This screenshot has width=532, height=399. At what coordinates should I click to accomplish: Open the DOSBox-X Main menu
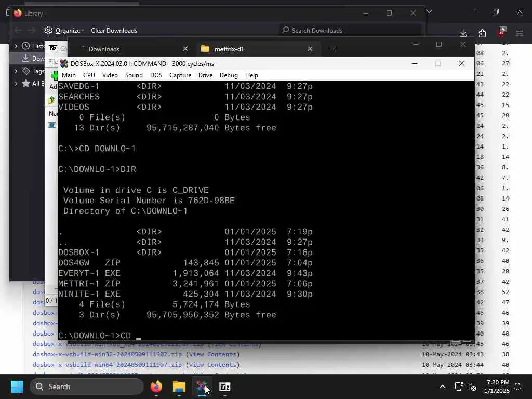69,75
